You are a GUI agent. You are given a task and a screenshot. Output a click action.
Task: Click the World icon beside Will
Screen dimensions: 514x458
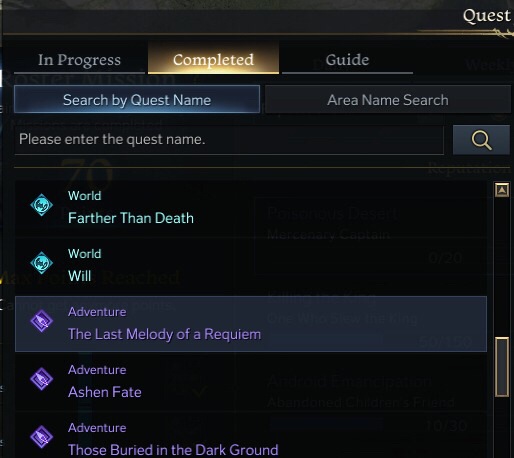[x=41, y=263]
